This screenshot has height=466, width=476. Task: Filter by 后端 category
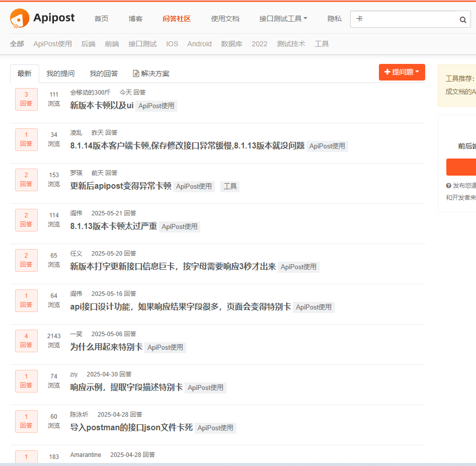(x=89, y=44)
